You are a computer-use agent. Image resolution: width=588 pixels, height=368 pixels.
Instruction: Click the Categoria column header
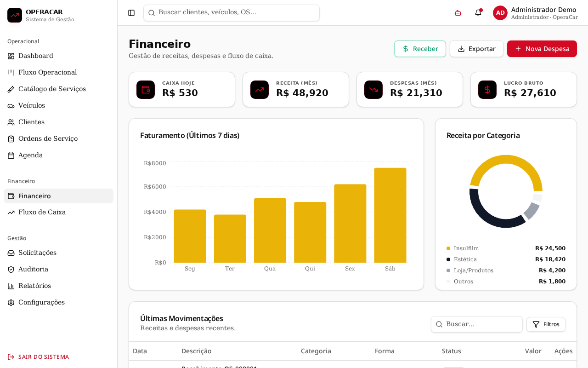click(x=316, y=351)
